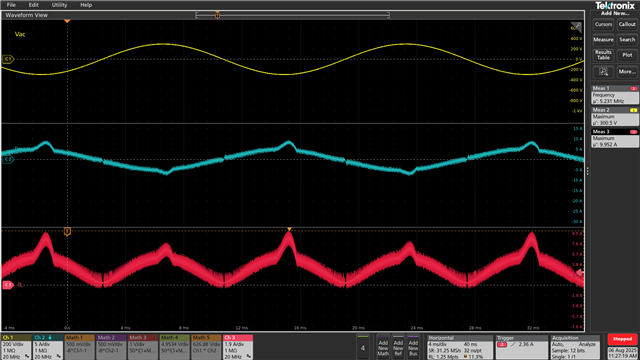Screen dimensions: 640x360
Task: Toggle the Ch 1 badge display
Action: 17,347
